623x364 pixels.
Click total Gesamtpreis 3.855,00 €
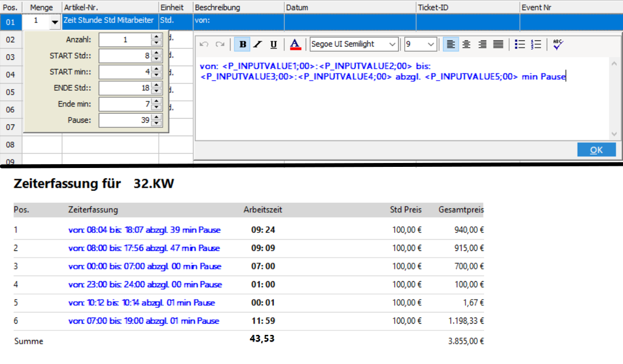click(x=466, y=341)
